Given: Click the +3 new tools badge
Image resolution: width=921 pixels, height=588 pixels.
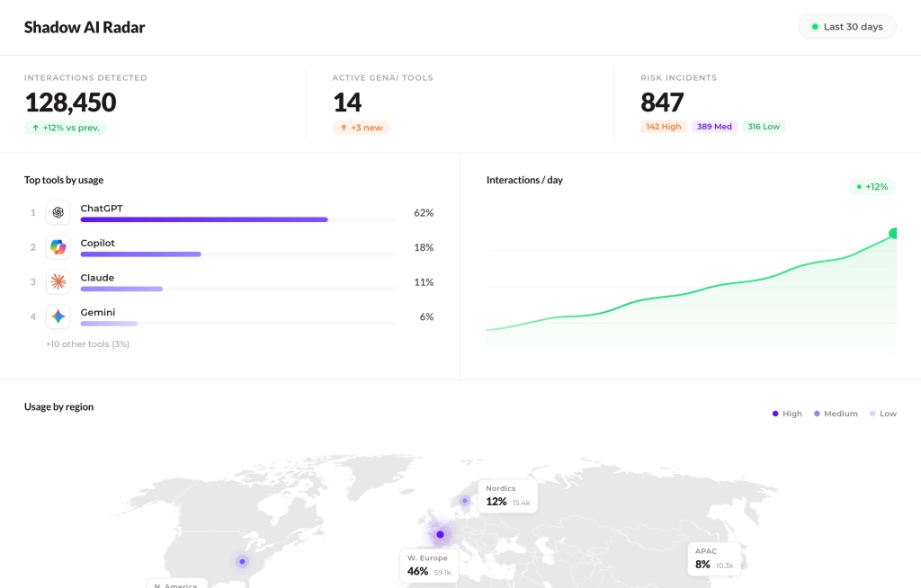Looking at the screenshot, I should (x=361, y=128).
